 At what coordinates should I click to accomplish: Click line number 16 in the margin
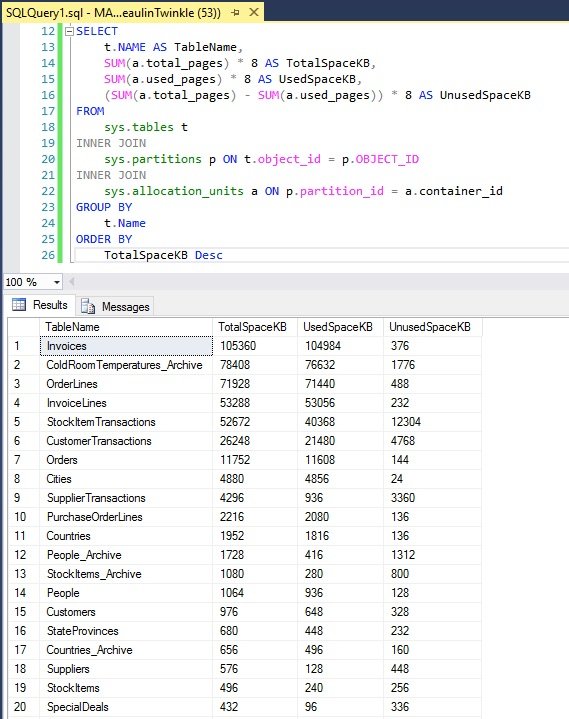point(48,95)
